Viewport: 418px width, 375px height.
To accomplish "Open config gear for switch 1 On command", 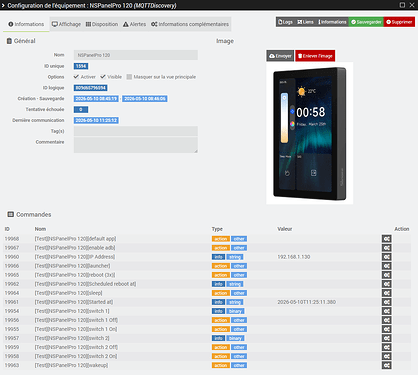I will pos(386,329).
